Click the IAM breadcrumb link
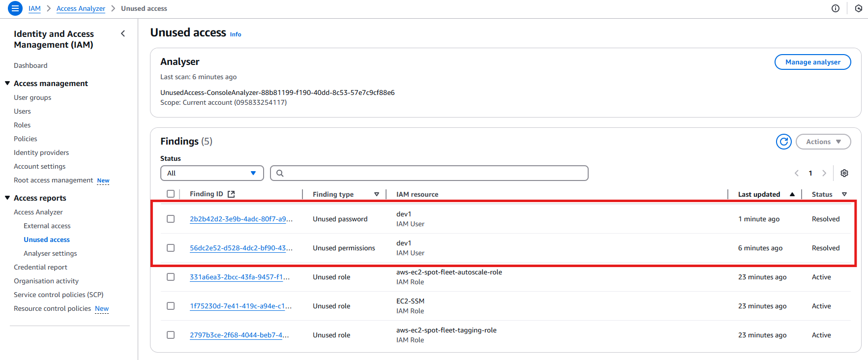868x360 pixels. point(34,8)
